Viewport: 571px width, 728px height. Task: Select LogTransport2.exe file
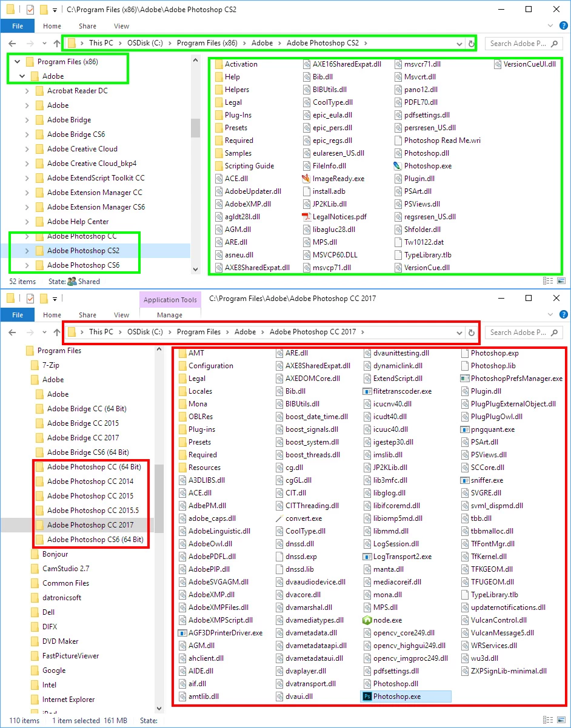pyautogui.click(x=396, y=557)
